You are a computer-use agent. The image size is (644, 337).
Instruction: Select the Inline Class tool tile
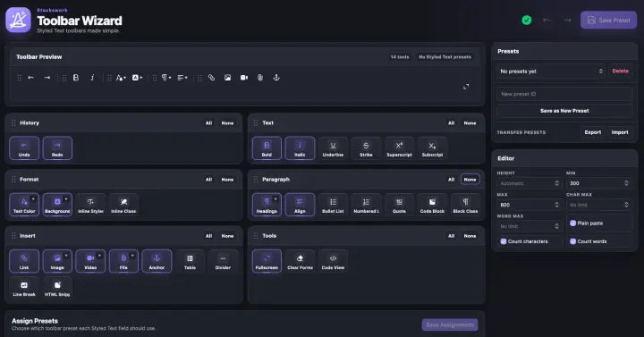tap(123, 205)
